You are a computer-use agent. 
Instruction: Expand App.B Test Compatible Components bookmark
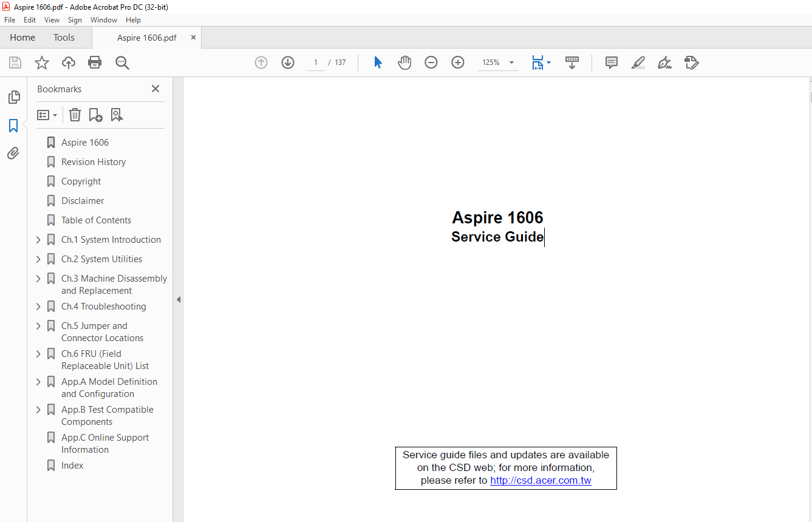(38, 410)
